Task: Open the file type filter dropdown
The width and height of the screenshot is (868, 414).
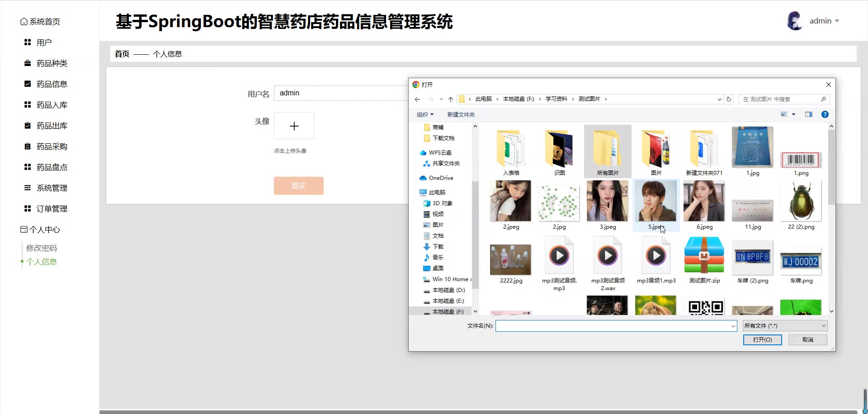Action: coord(785,326)
